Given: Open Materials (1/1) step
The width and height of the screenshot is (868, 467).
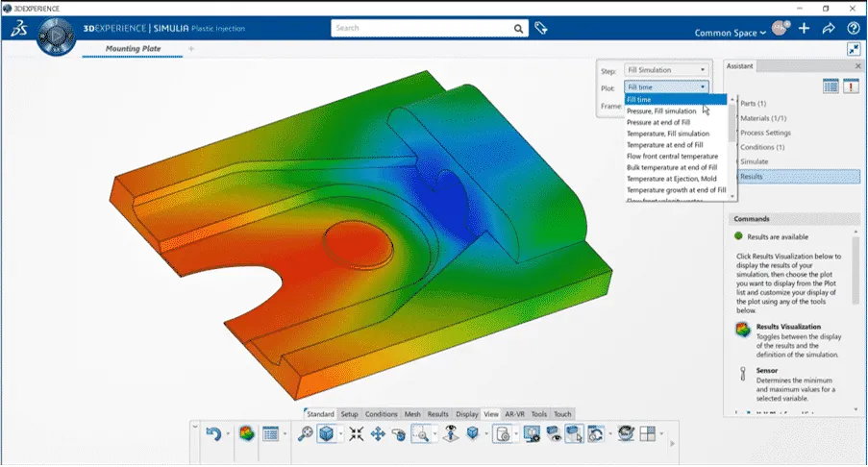Looking at the screenshot, I should click(x=763, y=118).
